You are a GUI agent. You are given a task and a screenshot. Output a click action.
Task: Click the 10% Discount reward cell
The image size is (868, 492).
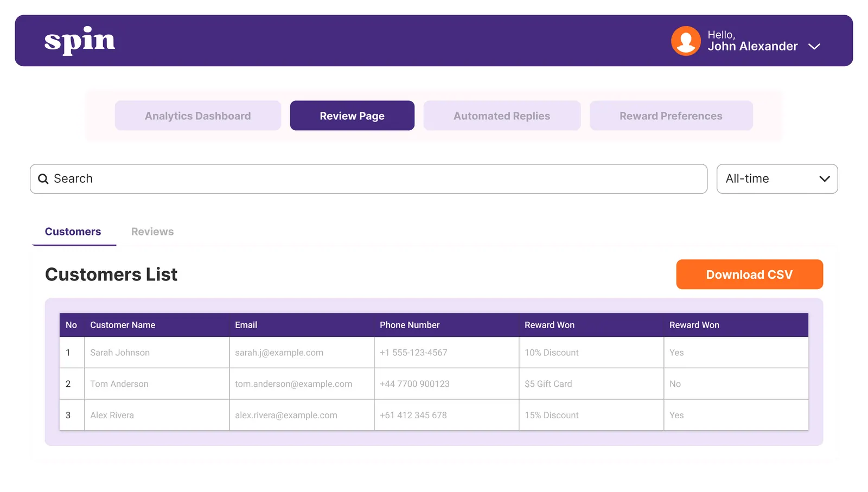[x=591, y=353]
